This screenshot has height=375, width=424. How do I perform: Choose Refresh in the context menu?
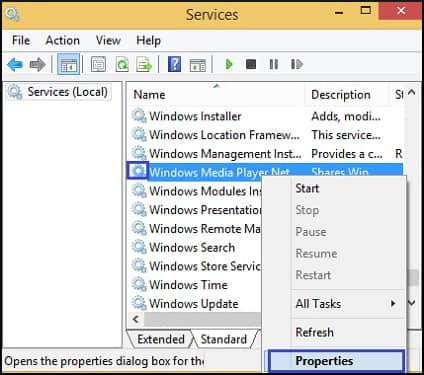(x=334, y=332)
